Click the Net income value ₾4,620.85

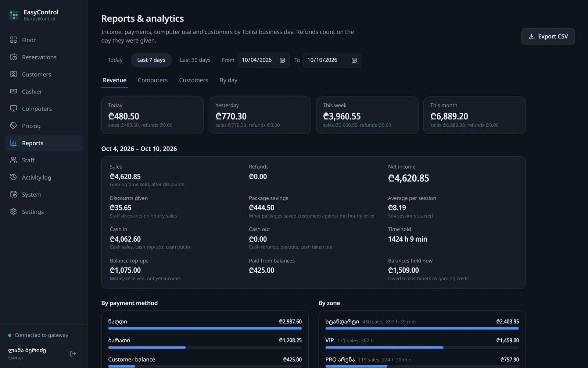coord(408,178)
